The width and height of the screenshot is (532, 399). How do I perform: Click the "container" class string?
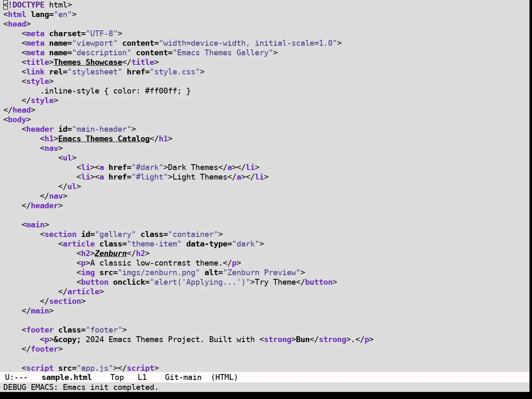point(193,234)
